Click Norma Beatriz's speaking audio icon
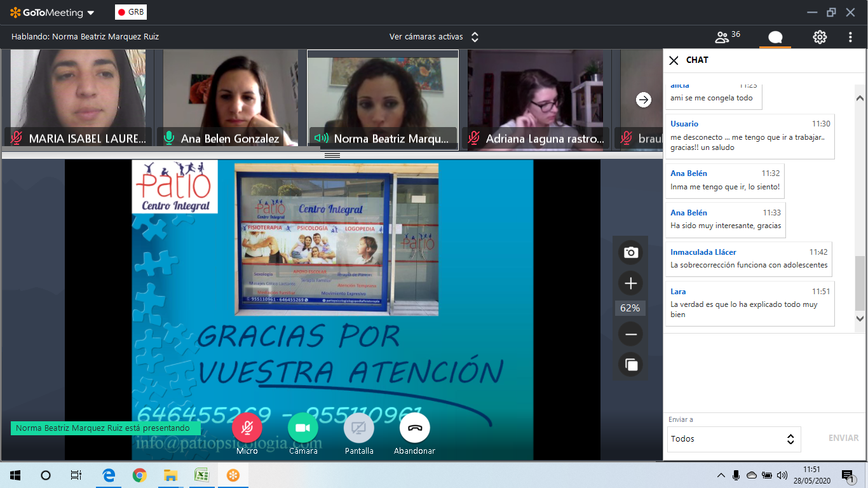The image size is (868, 488). 322,138
